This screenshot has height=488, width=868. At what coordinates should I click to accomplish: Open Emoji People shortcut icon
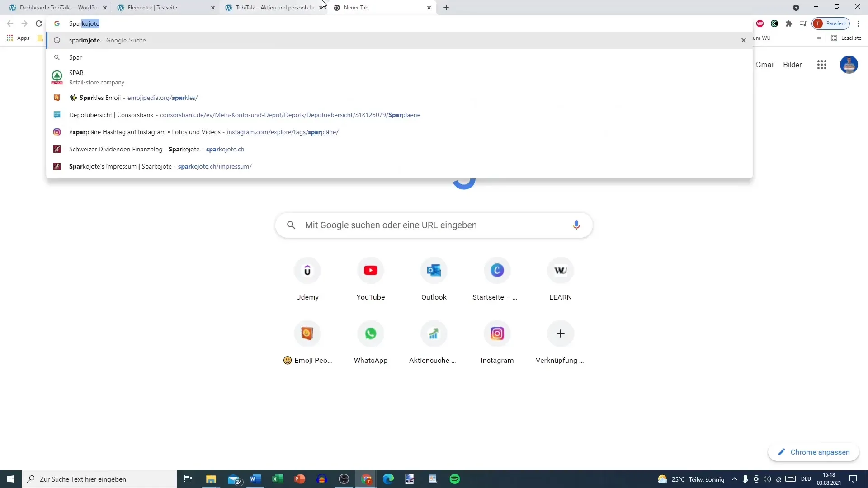point(307,333)
